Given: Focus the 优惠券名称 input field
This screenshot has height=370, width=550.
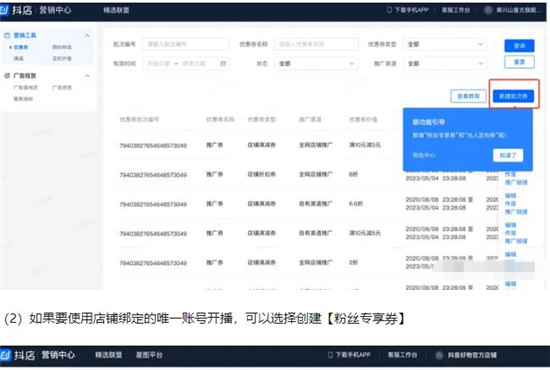Looking at the screenshot, I should [x=316, y=44].
